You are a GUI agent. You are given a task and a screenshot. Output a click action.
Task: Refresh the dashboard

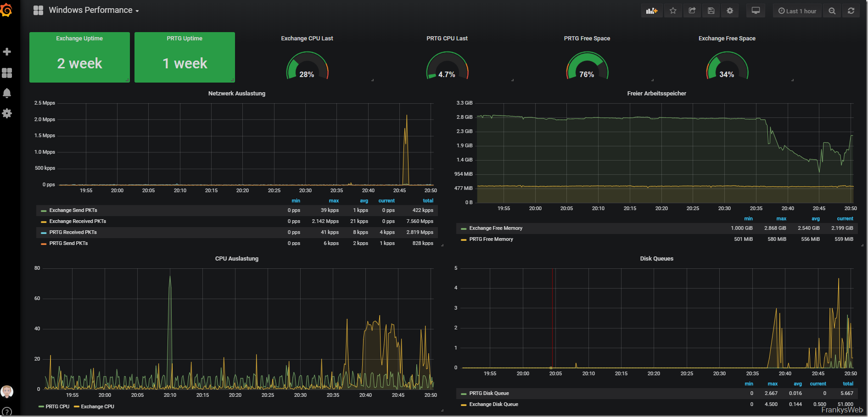851,11
